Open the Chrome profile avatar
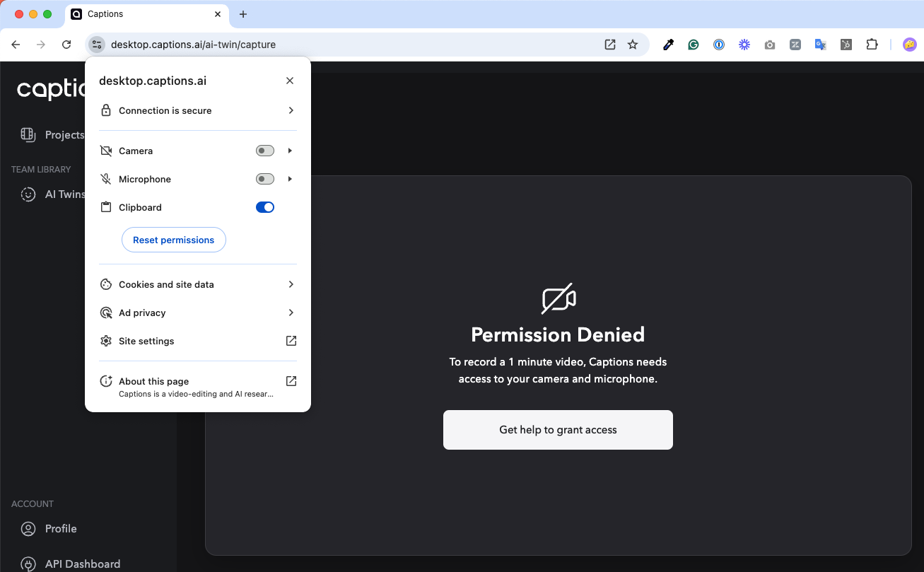This screenshot has width=924, height=572. pos(910,45)
